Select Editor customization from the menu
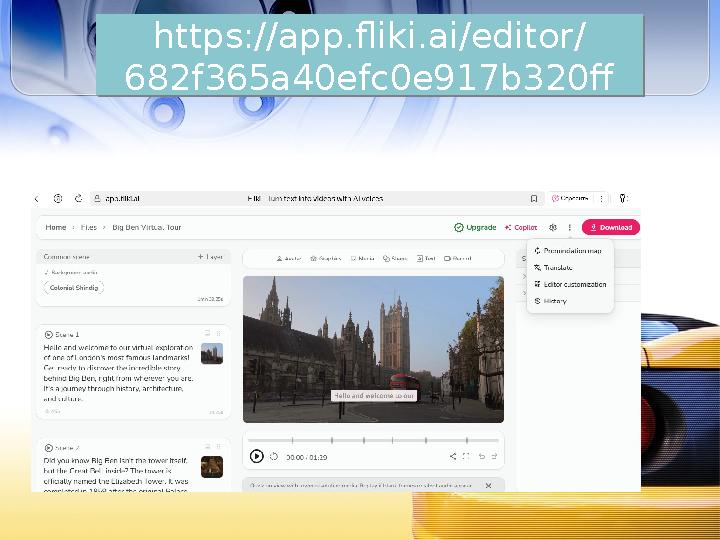The width and height of the screenshot is (720, 540). point(570,284)
